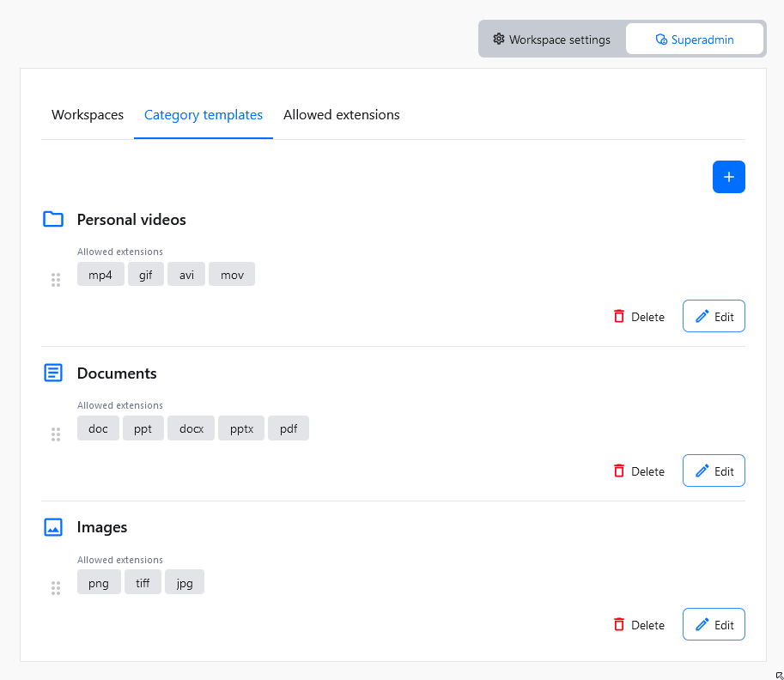
Task: Click the document icon beside Documents
Action: pos(53,373)
